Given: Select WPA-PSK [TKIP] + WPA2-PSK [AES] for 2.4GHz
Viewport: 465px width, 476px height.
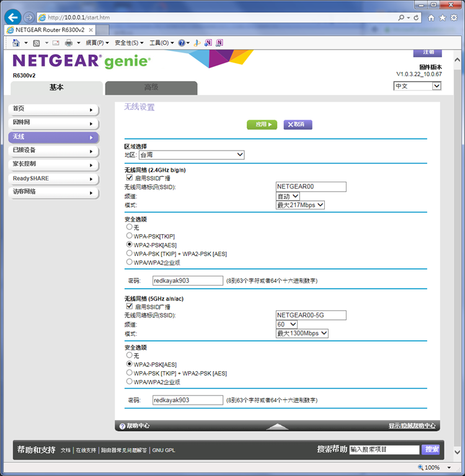Looking at the screenshot, I should tap(130, 253).
